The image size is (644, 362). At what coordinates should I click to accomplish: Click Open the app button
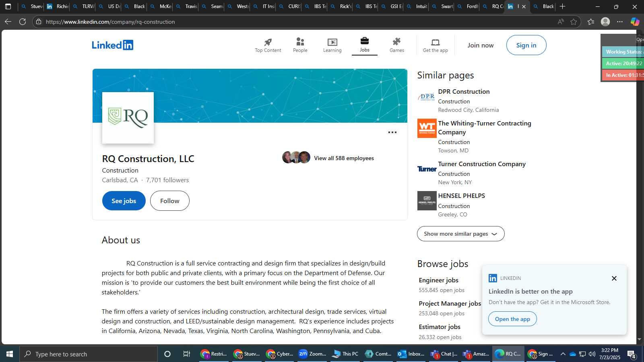tap(512, 319)
